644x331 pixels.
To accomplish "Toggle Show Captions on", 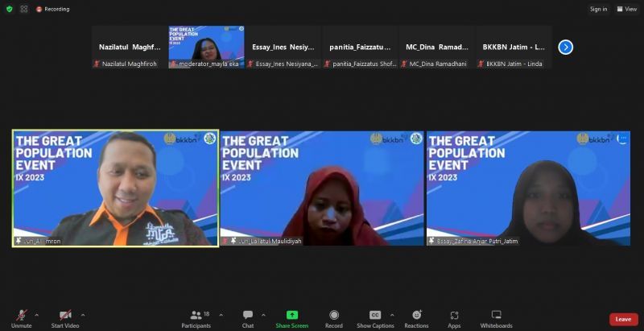I will coord(375,318).
